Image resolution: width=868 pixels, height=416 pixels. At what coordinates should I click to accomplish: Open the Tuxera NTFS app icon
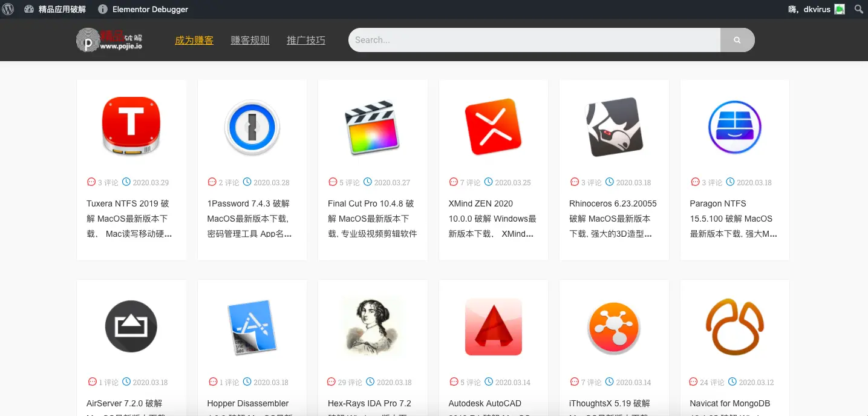click(x=131, y=126)
